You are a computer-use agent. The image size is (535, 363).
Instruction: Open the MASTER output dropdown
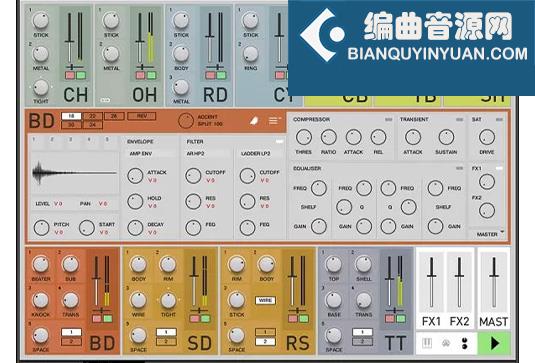pos(489,234)
